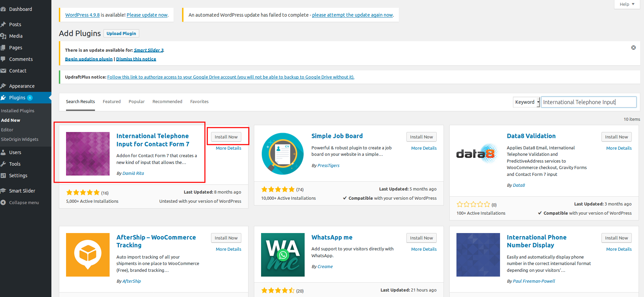
Task: Open More Details for International Telephone Input
Action: point(228,148)
